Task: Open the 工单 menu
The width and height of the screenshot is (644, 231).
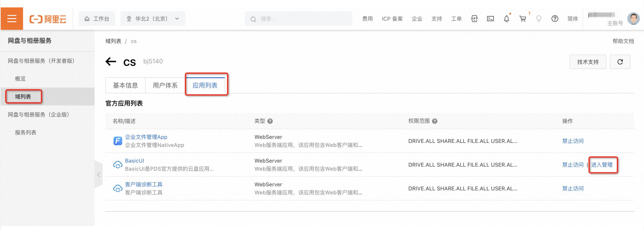Action: tap(456, 19)
